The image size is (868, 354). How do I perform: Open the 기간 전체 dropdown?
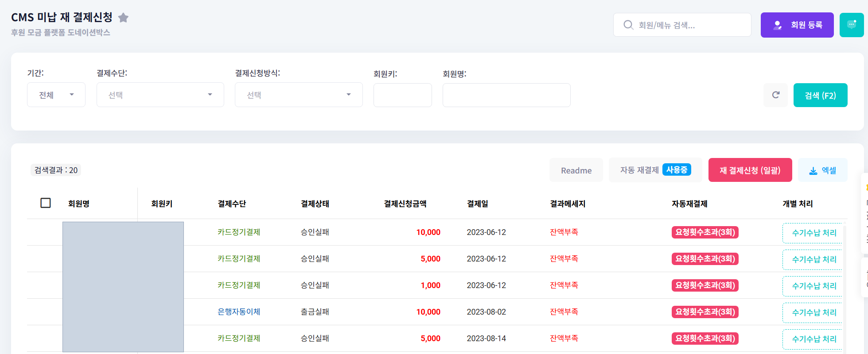tap(56, 95)
